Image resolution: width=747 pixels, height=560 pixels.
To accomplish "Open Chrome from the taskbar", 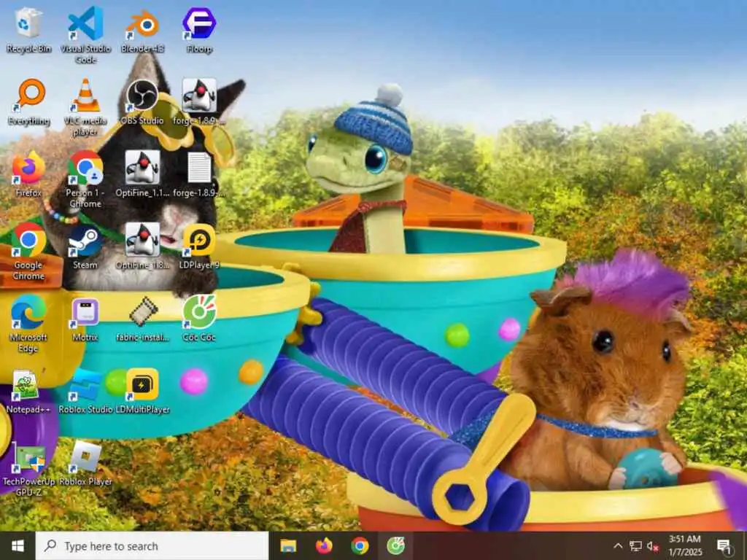I will (x=360, y=545).
